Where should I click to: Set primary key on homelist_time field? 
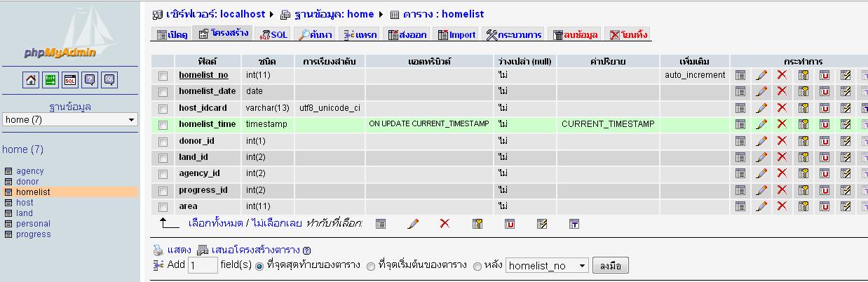click(803, 124)
